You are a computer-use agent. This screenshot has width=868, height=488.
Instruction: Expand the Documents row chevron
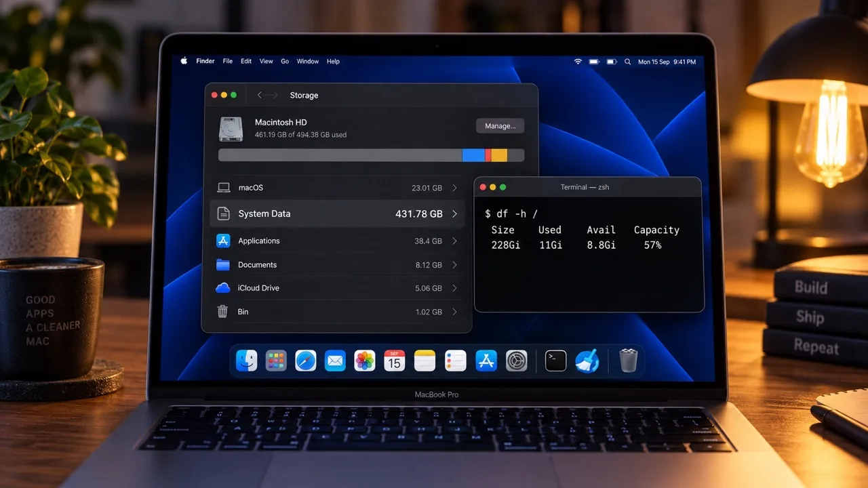point(454,265)
